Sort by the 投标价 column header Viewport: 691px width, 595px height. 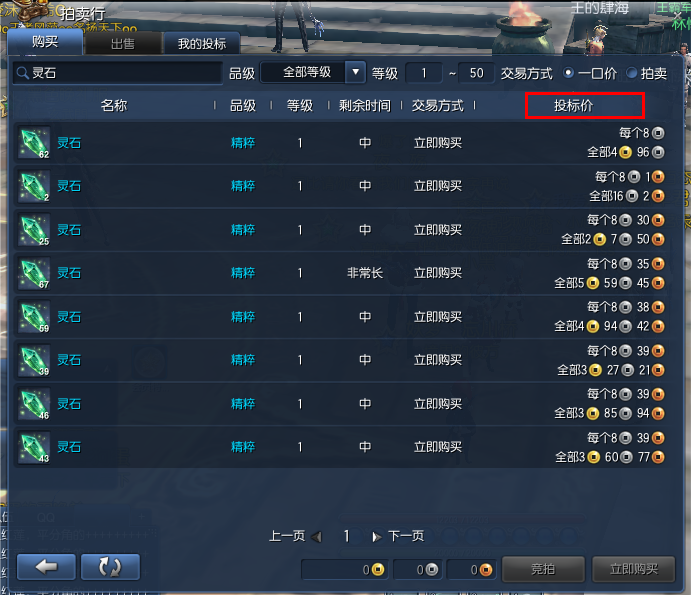pyautogui.click(x=573, y=105)
